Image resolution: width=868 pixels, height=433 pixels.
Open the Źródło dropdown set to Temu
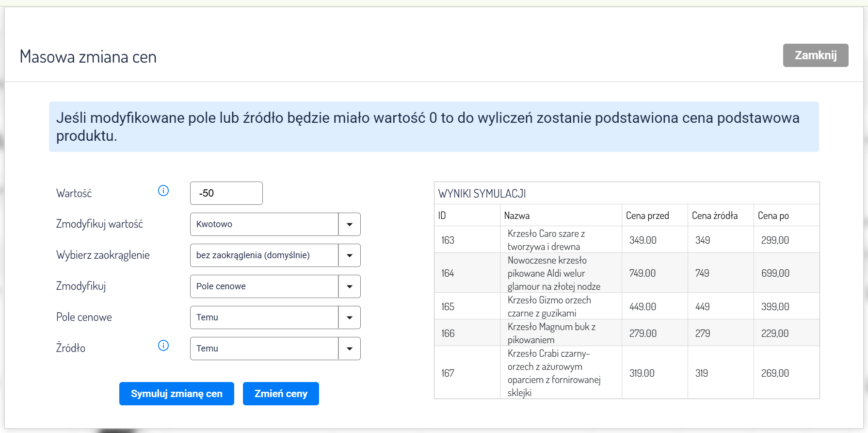(x=275, y=349)
